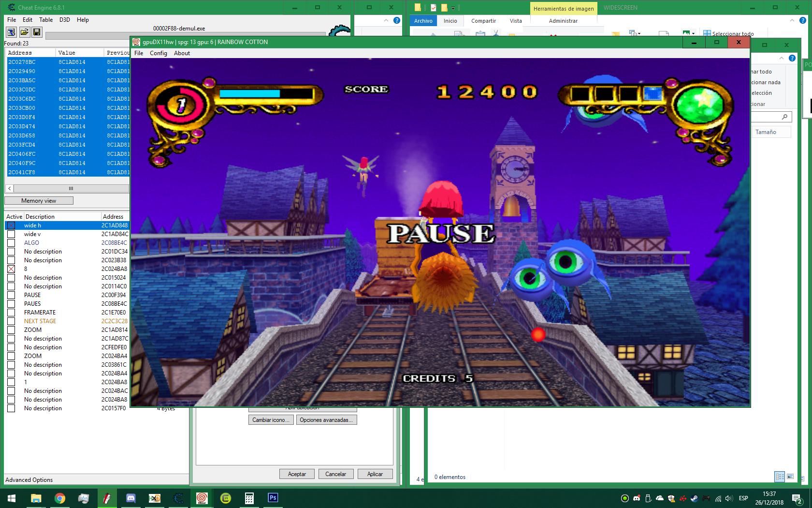The width and height of the screenshot is (812, 508).
Task: Select found address 2C03BA5C in results list
Action: [x=68, y=80]
